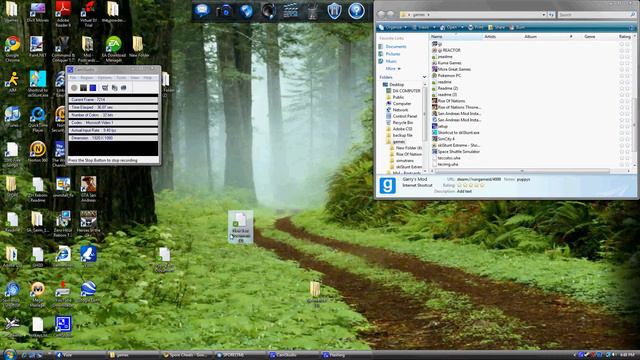Click Share in the Explorer toolbar
This screenshot has width=640, height=360.
tap(496, 27)
